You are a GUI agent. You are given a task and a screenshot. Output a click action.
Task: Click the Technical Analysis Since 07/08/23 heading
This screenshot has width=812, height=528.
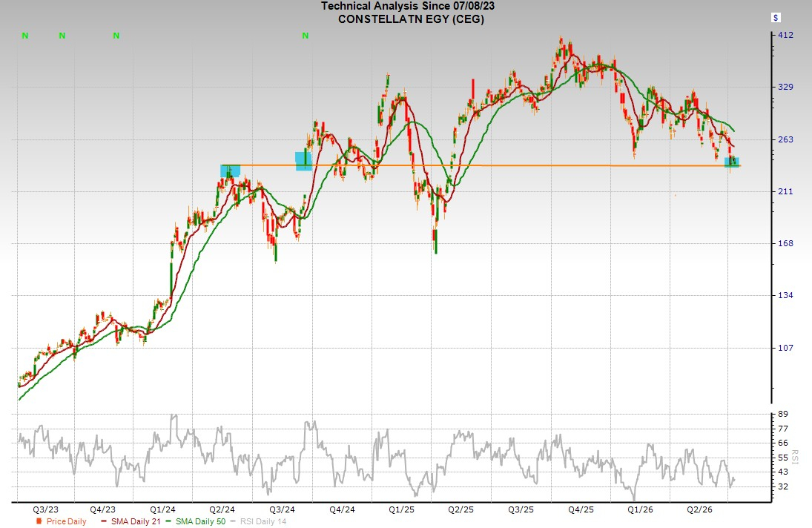click(x=408, y=6)
